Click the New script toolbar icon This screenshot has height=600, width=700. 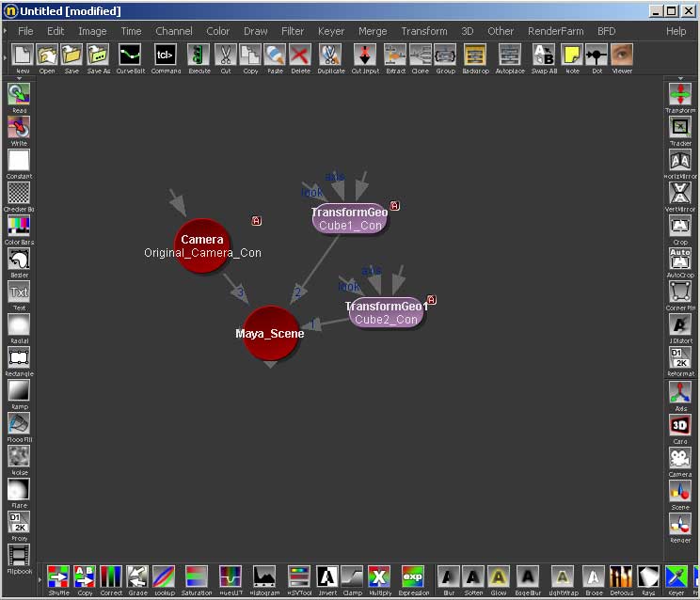pyautogui.click(x=23, y=55)
